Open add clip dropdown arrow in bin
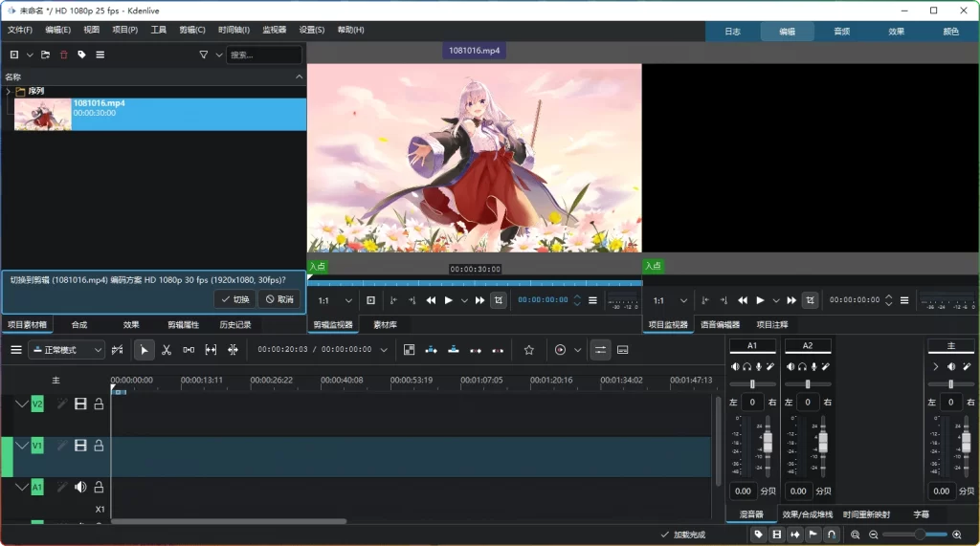This screenshot has width=980, height=546. 30,55
